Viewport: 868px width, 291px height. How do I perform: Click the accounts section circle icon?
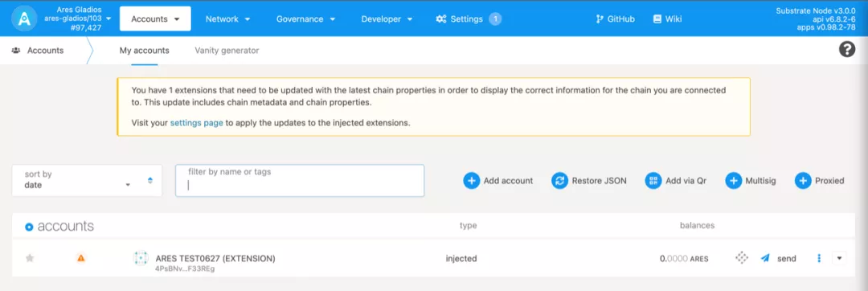[x=30, y=227]
